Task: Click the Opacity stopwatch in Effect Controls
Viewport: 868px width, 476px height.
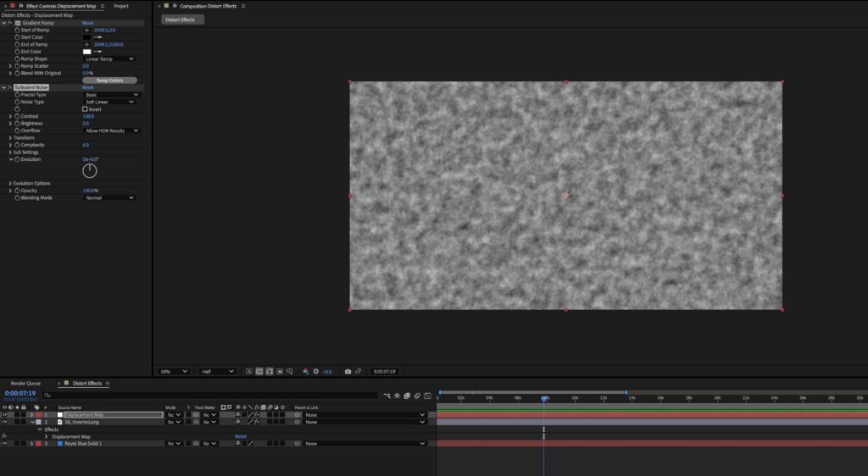Action: click(17, 191)
